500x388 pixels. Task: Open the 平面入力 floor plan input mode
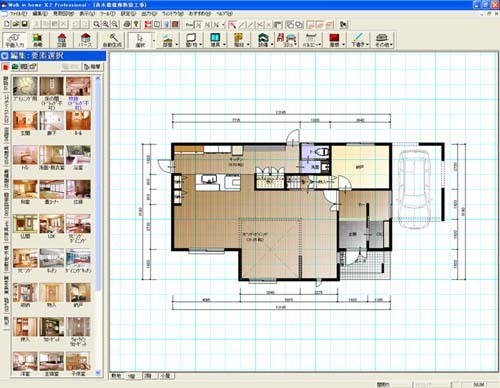coord(14,40)
